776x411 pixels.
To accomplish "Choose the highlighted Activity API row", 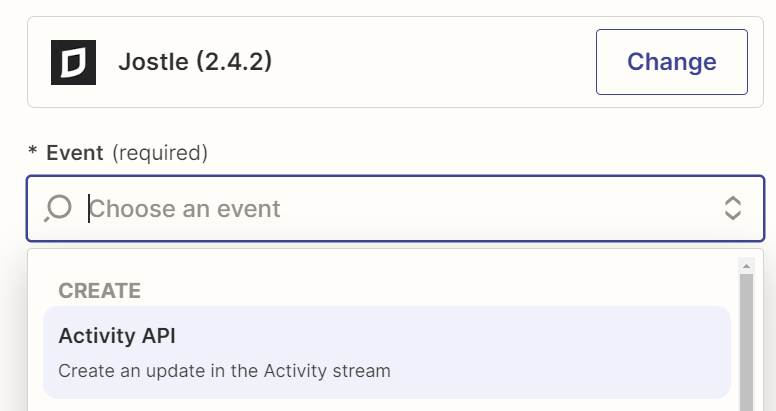I will click(387, 353).
